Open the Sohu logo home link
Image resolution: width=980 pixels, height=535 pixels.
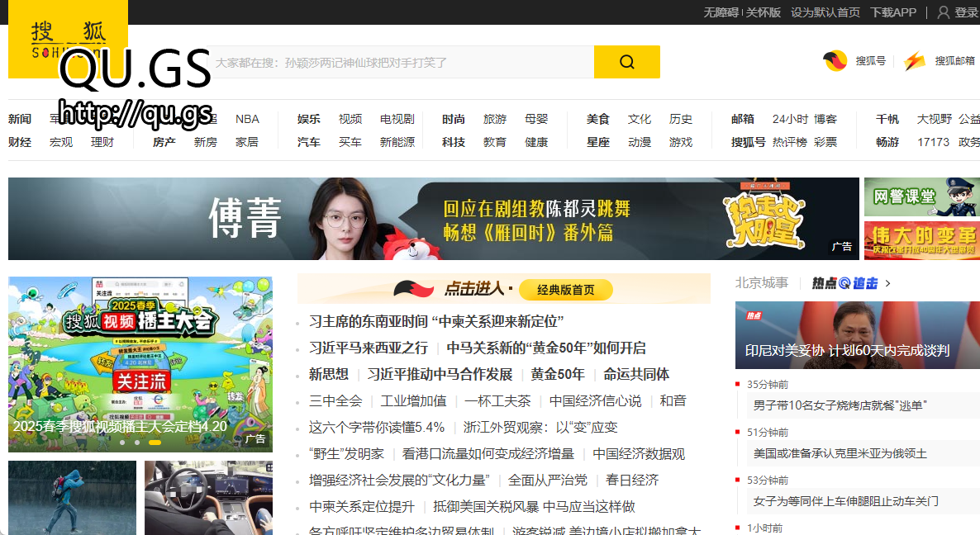[x=68, y=39]
